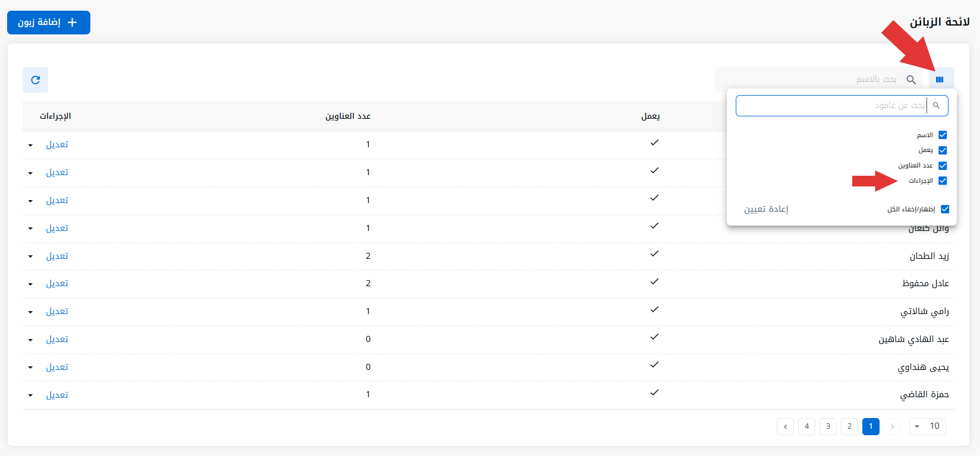Click the عدد العناوين column header
Viewport: 980px width, 456px height.
(x=348, y=116)
